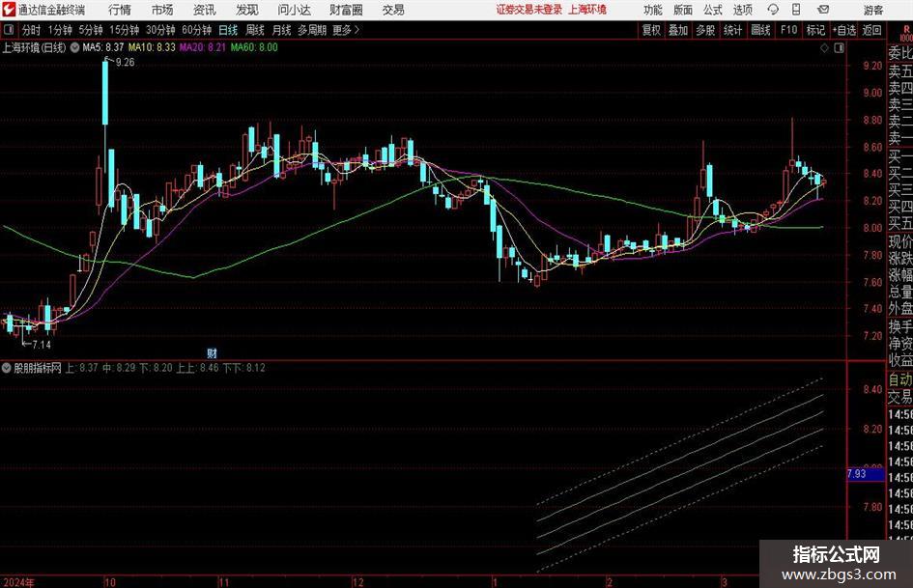Click the 统计 toolbar button

pyautogui.click(x=732, y=30)
